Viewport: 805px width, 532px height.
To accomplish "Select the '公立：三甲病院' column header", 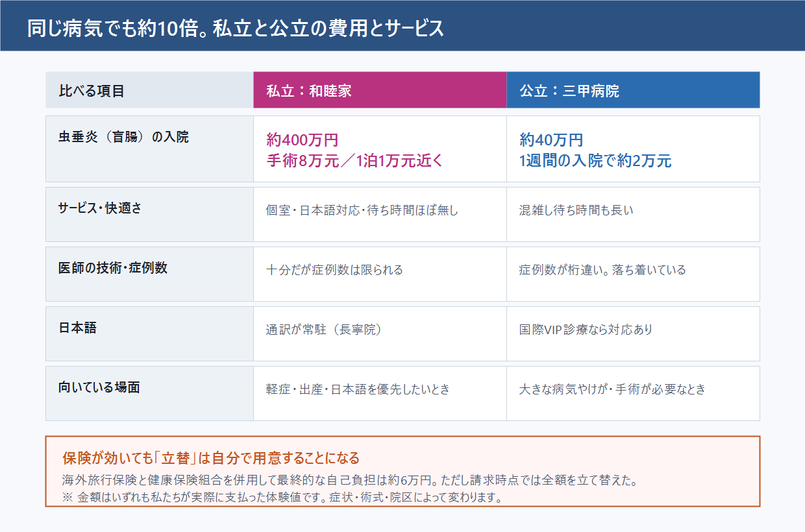I will (633, 90).
